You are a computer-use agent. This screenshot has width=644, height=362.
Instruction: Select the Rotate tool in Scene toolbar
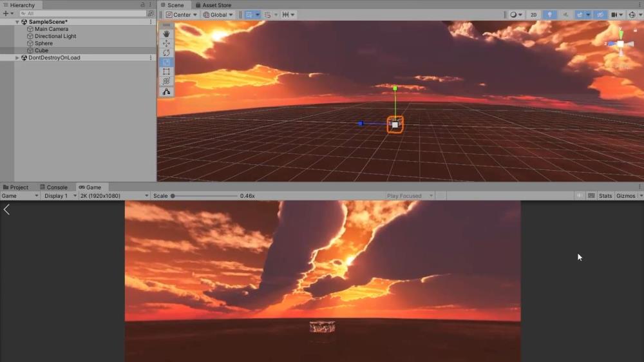point(166,53)
